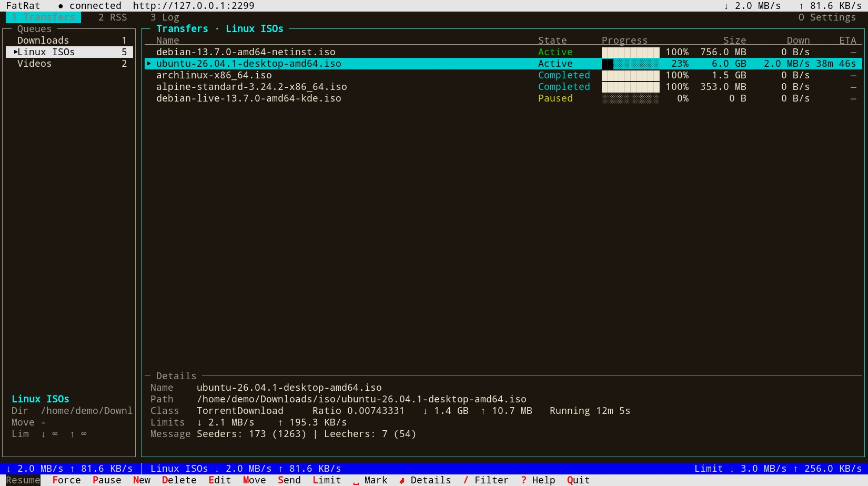Screen dimensions: 868x486
Task: Click the Send command
Action: [289, 480]
